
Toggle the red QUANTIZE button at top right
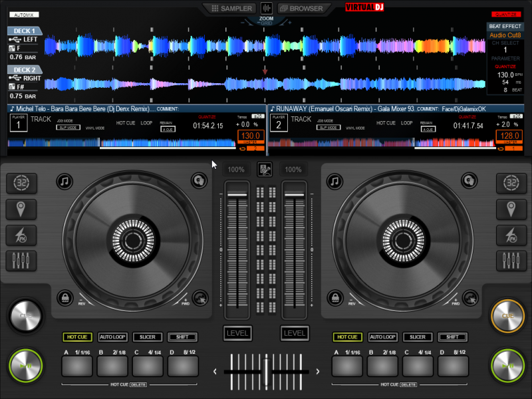click(x=506, y=14)
